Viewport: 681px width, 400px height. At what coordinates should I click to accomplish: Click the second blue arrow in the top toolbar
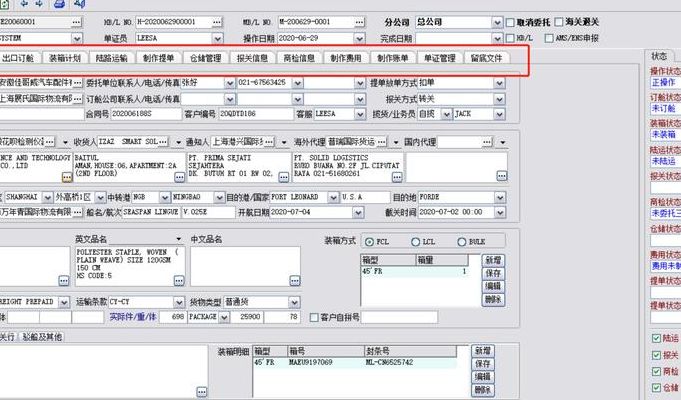click(39, 4)
